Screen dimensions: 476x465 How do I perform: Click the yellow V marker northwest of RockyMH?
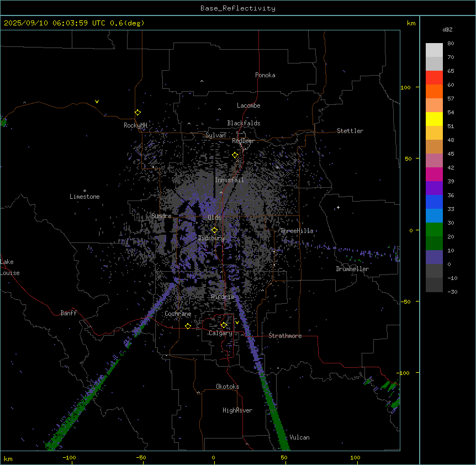pyautogui.click(x=97, y=102)
